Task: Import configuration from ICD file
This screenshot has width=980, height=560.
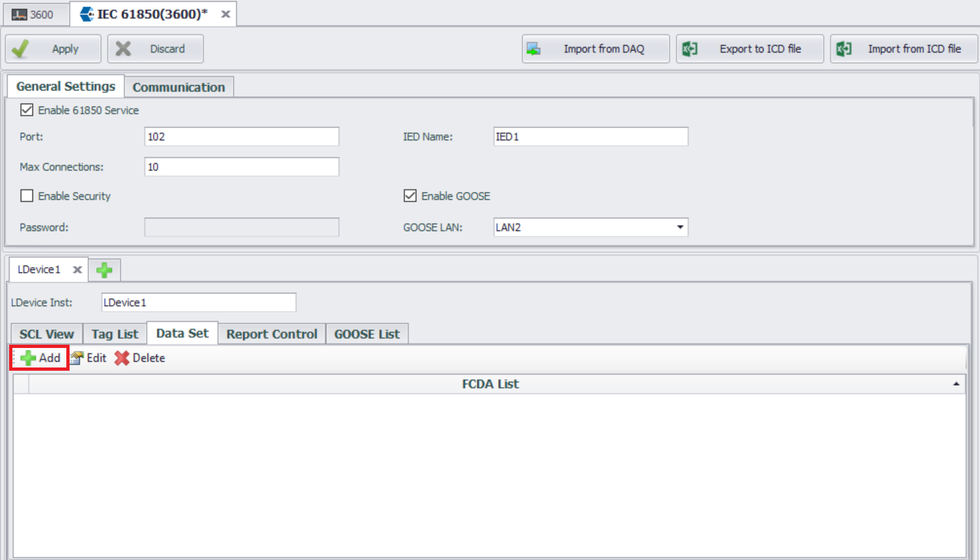Action: tap(903, 49)
